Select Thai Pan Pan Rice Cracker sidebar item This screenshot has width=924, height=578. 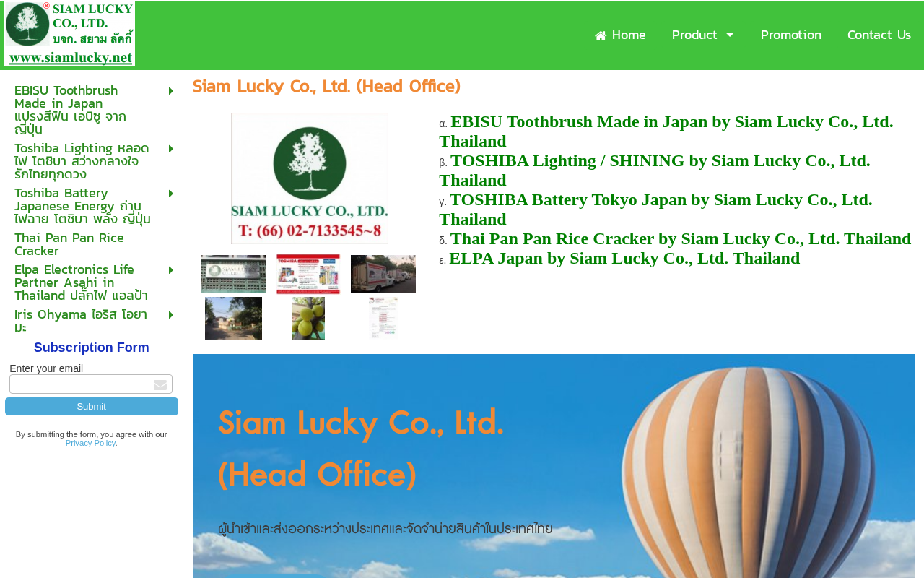point(83,244)
